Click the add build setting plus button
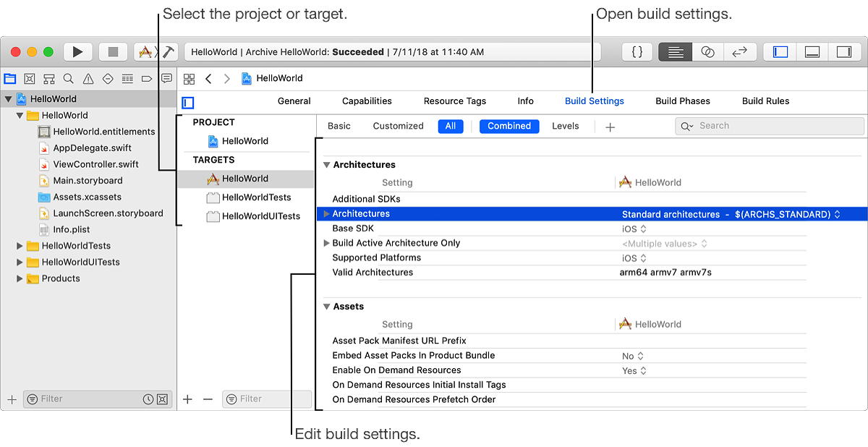The height and width of the screenshot is (447, 868). (x=610, y=127)
